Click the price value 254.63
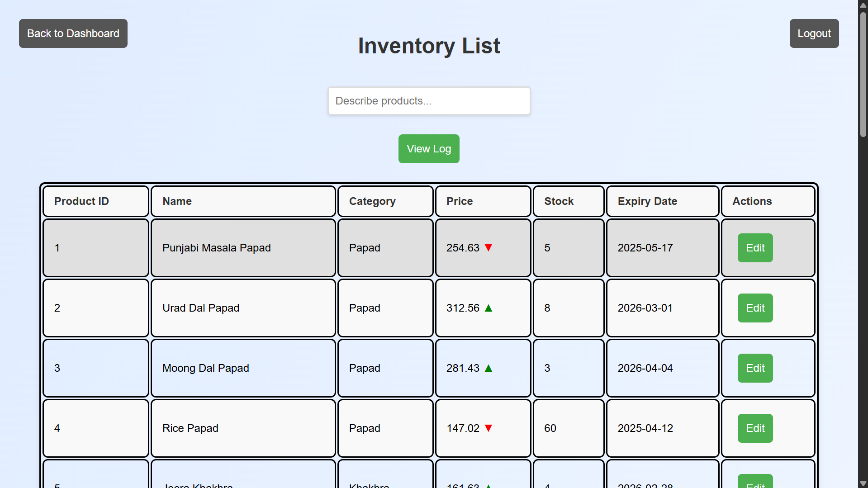 tap(463, 248)
